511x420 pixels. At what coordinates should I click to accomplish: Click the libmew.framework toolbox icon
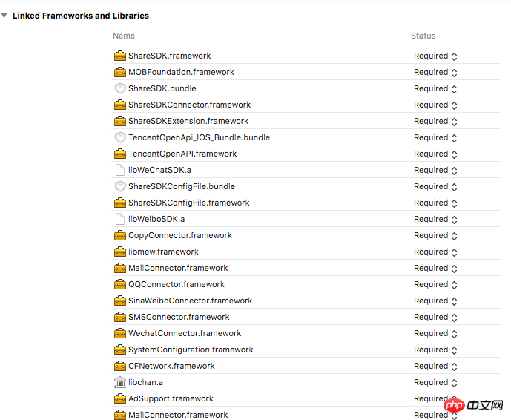click(120, 252)
